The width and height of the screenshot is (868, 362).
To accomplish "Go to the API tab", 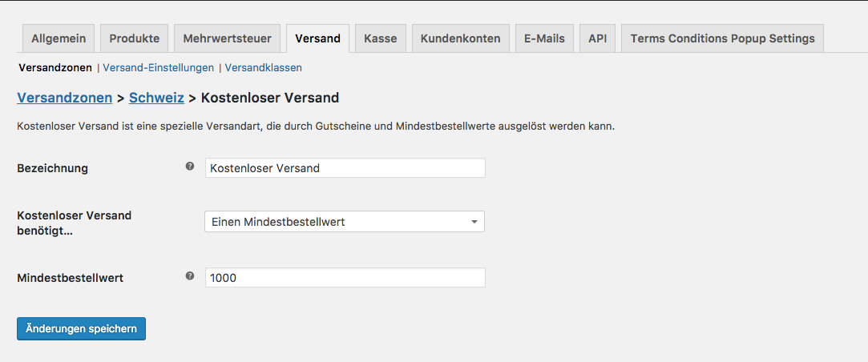I will pyautogui.click(x=598, y=38).
